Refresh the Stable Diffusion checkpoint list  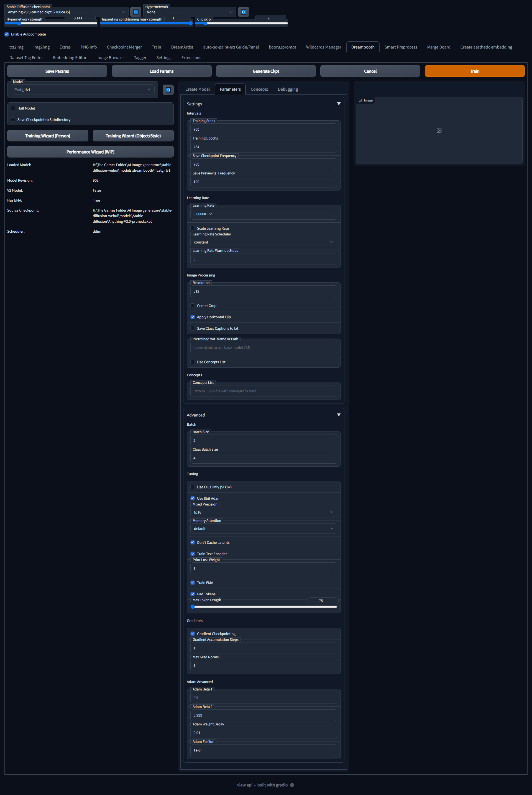[136, 12]
